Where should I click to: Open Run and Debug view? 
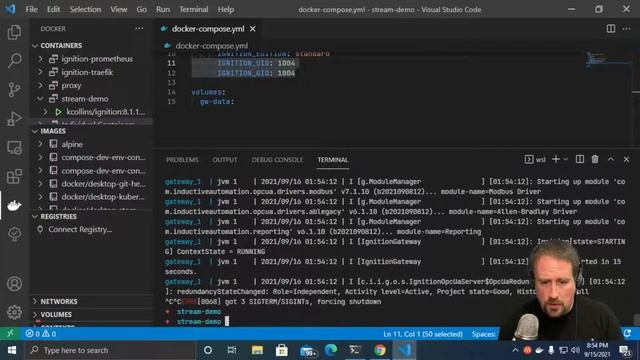point(14,118)
